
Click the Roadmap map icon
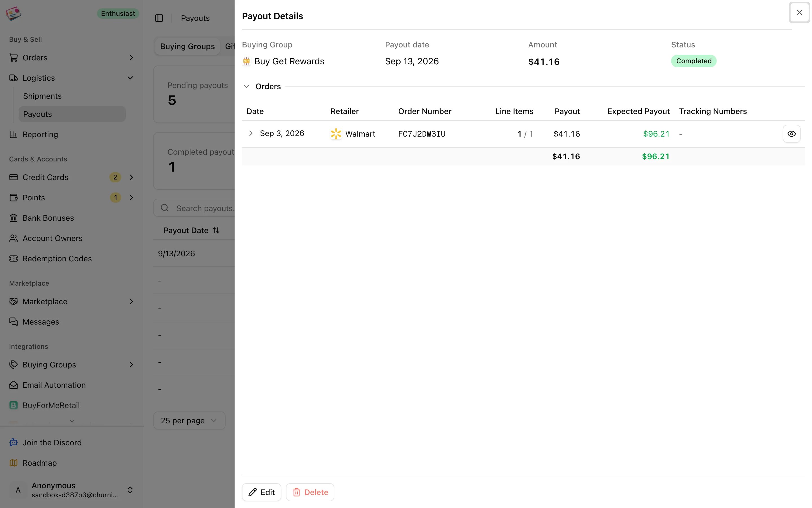[14, 463]
